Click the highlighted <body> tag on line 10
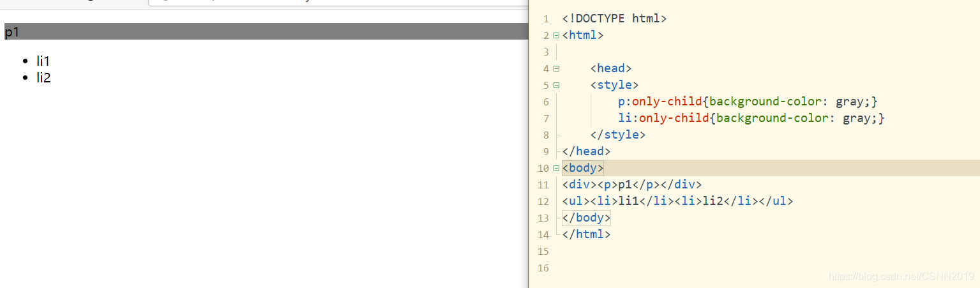Image resolution: width=980 pixels, height=288 pixels. click(583, 168)
